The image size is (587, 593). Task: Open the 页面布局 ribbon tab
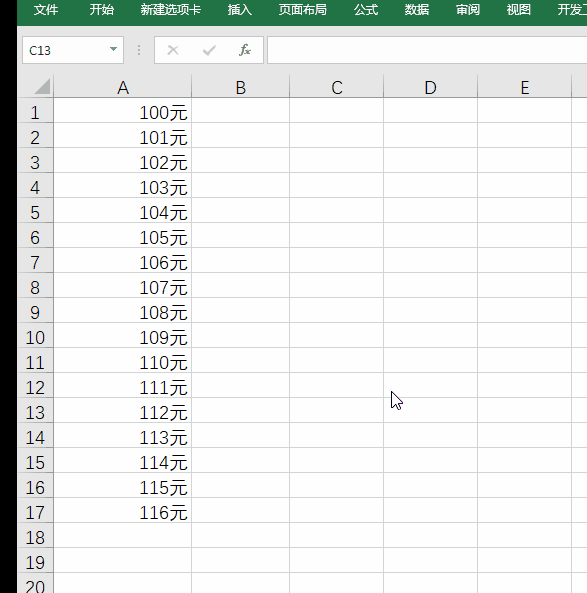tap(303, 10)
